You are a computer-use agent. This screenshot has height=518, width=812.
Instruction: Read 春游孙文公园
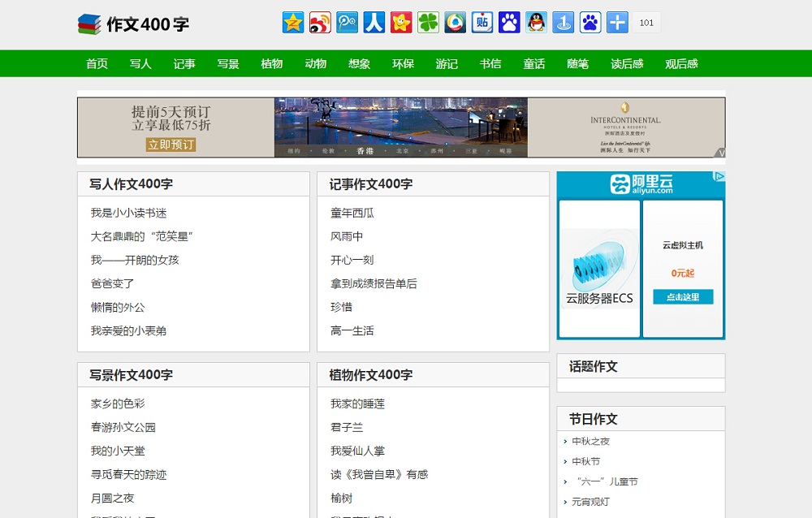(123, 427)
